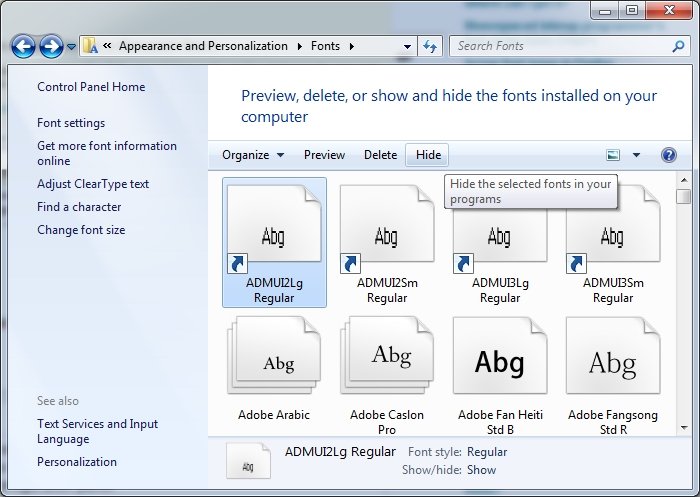Open Find a character link
Viewport: 700px width, 497px height.
pos(79,207)
